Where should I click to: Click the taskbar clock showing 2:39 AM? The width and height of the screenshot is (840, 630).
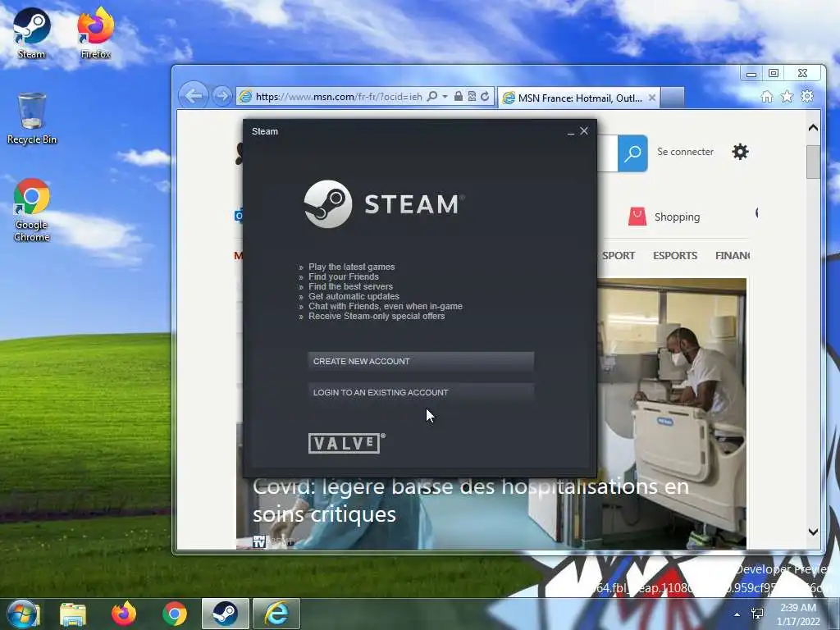[798, 614]
